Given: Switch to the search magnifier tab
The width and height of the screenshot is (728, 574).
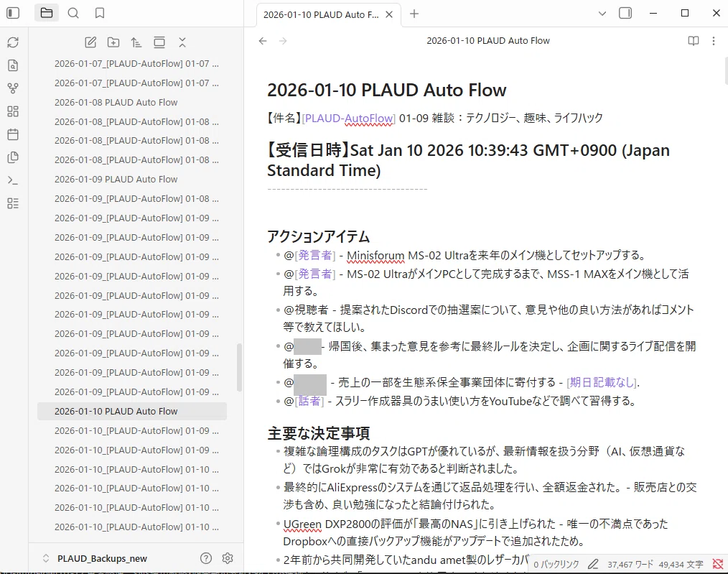Looking at the screenshot, I should click(73, 13).
